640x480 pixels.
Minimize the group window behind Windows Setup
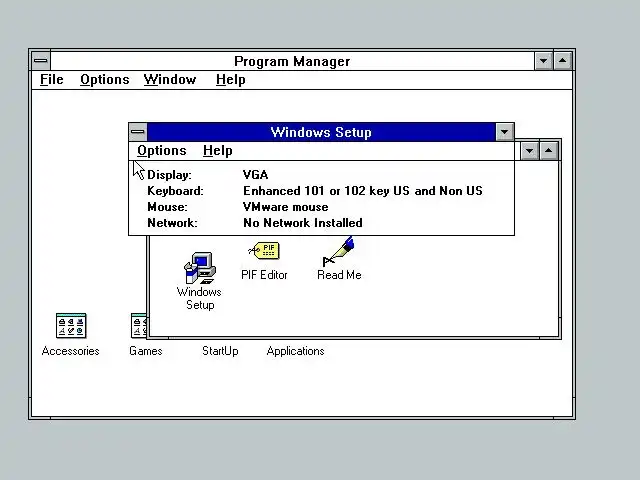(x=529, y=151)
